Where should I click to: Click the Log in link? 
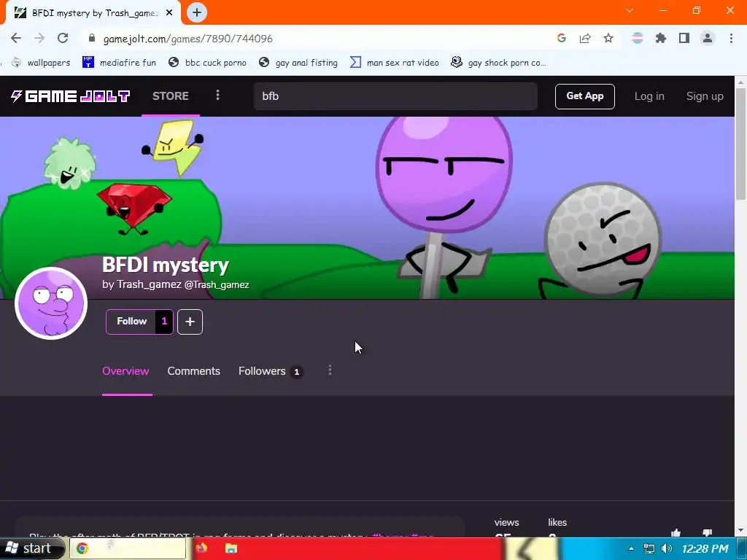pos(649,96)
